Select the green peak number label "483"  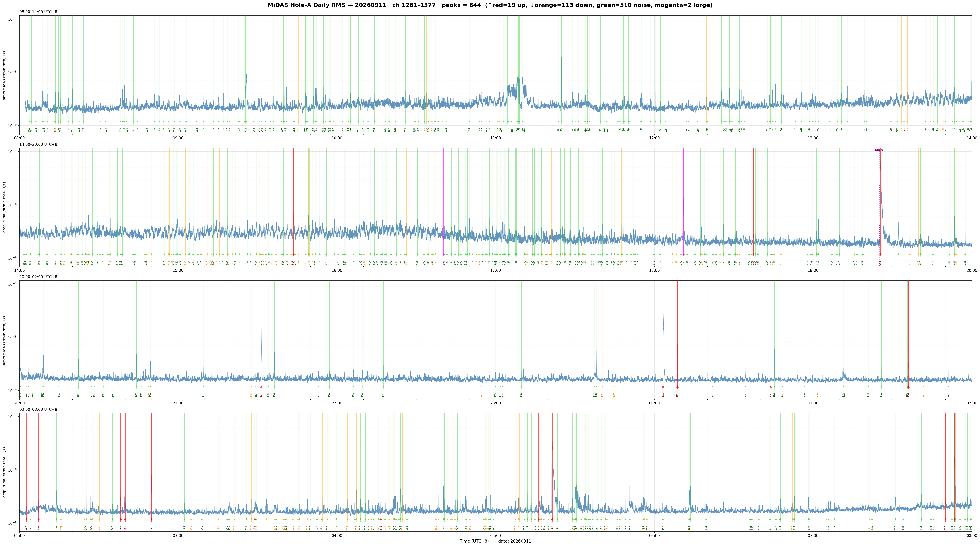coord(868,395)
